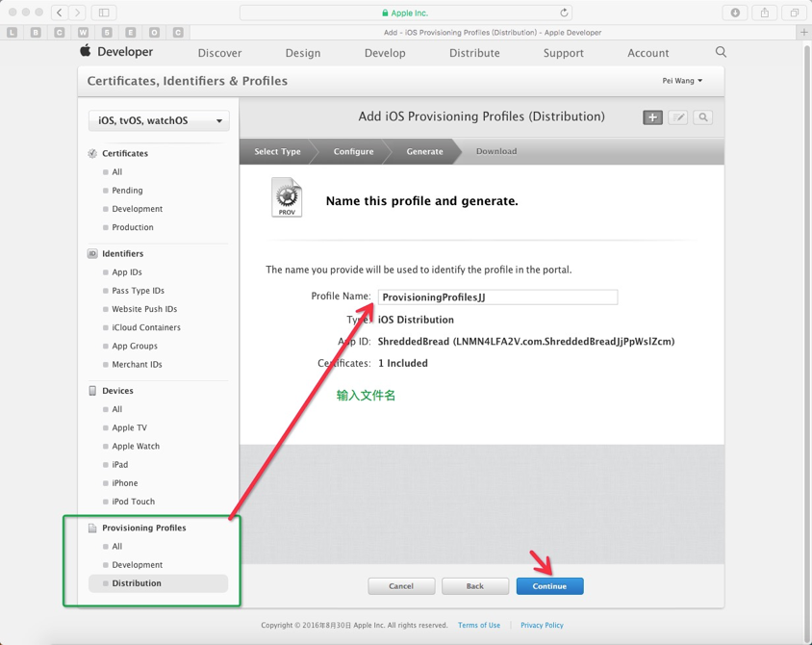Click the Identifiers ID icon
Image resolution: width=812 pixels, height=645 pixels.
point(92,253)
